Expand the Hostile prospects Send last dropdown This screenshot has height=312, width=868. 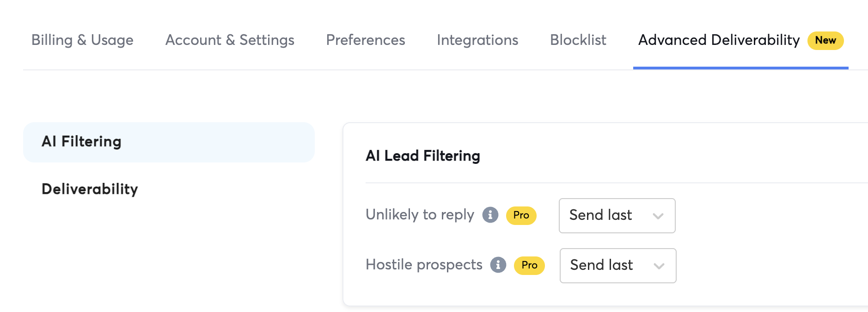(617, 266)
